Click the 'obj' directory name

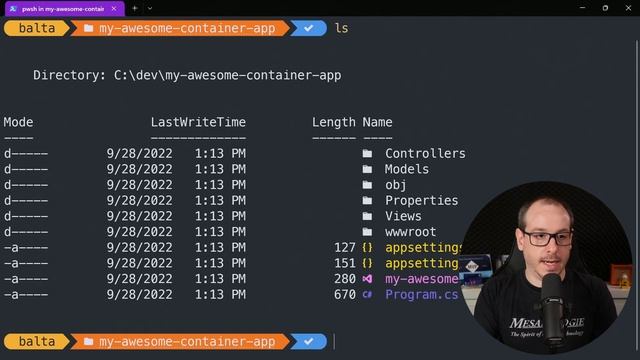click(x=396, y=185)
